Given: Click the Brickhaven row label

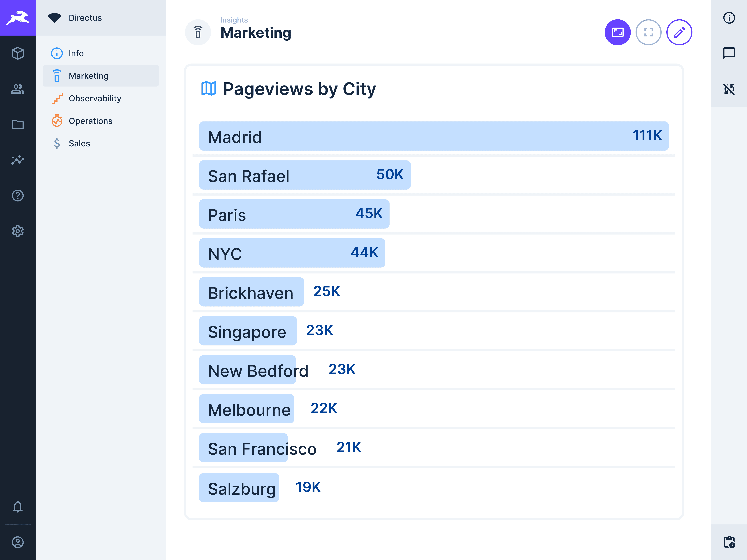Looking at the screenshot, I should click(251, 293).
